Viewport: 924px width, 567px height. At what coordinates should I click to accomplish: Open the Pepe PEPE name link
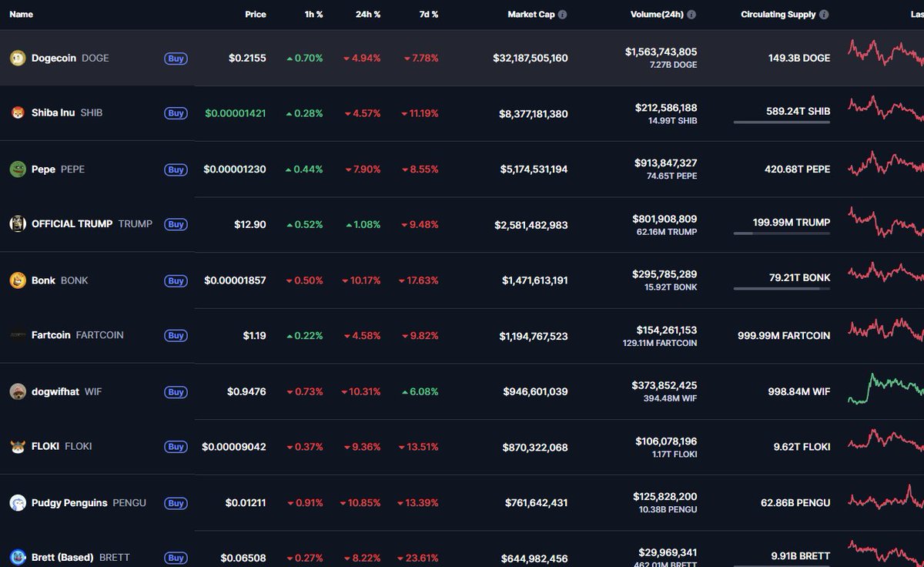(x=58, y=169)
